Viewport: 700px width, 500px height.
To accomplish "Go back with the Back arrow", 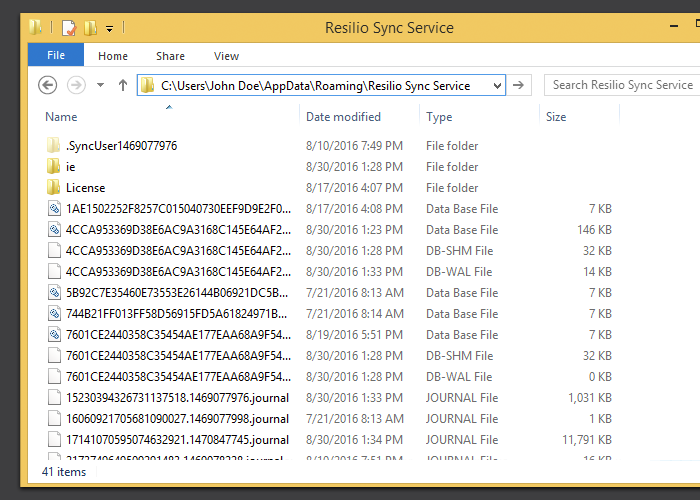I will click(47, 85).
